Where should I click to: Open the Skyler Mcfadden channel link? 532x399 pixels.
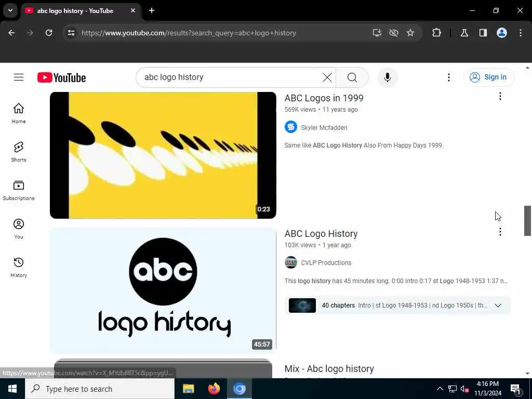point(324,128)
